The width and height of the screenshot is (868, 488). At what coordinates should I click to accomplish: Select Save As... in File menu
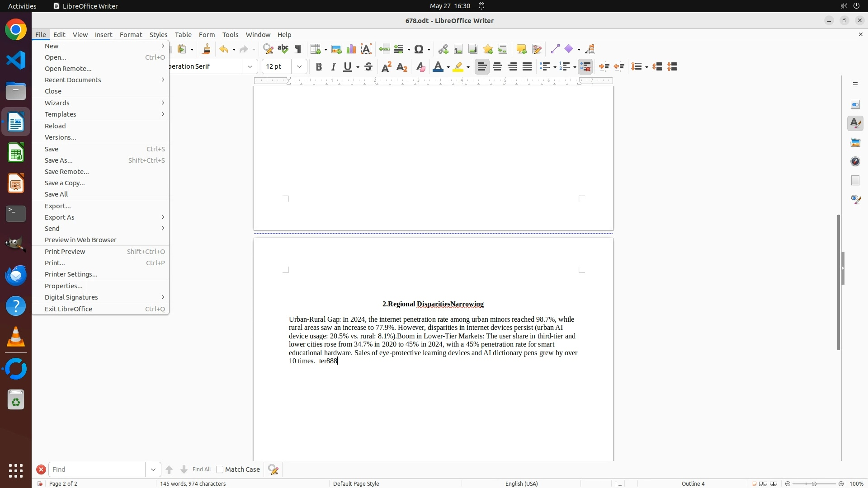coord(59,160)
